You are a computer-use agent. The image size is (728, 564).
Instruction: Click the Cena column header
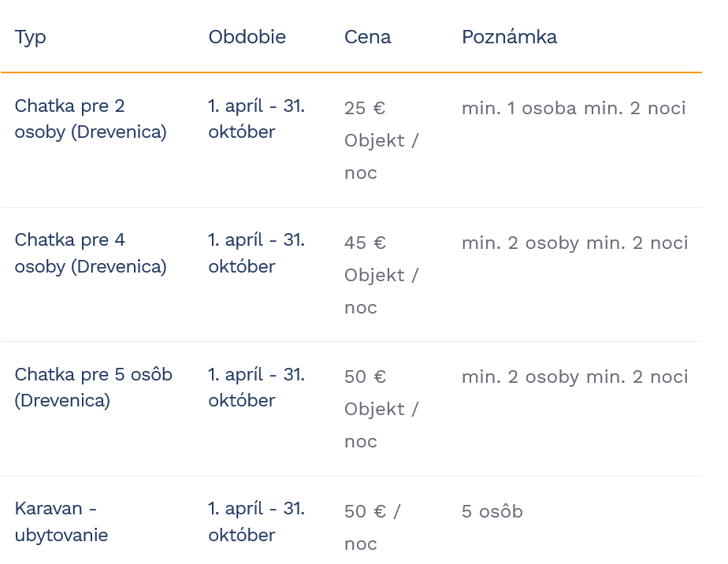pyautogui.click(x=367, y=37)
